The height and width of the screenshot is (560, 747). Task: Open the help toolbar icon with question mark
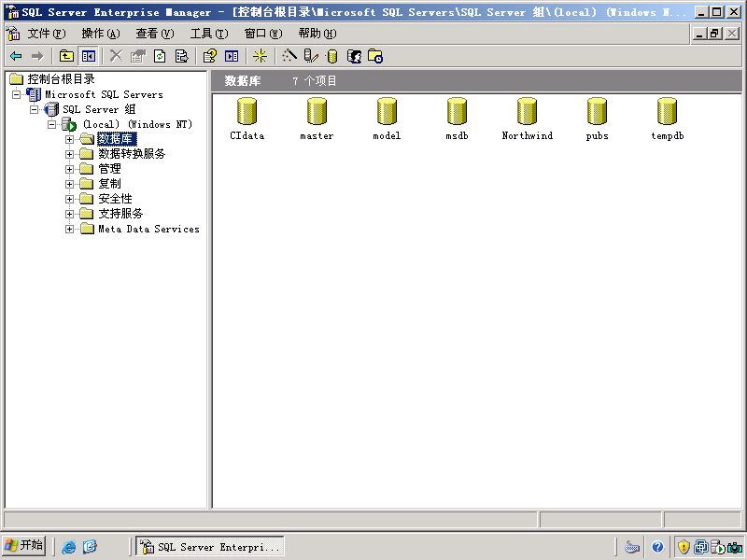tap(209, 56)
